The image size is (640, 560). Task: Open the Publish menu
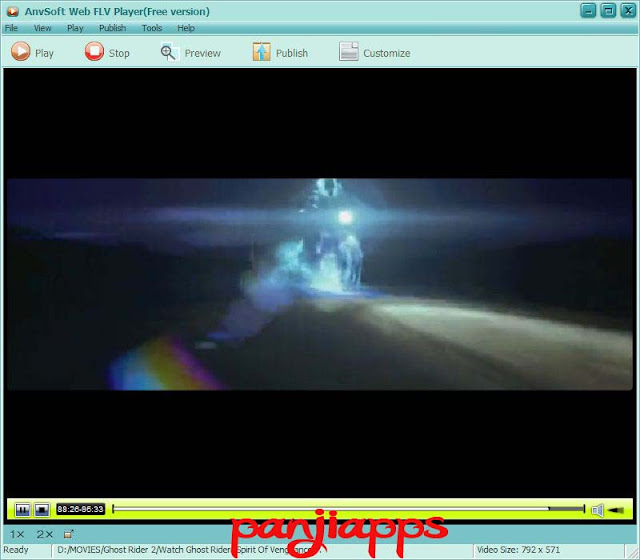[112, 28]
